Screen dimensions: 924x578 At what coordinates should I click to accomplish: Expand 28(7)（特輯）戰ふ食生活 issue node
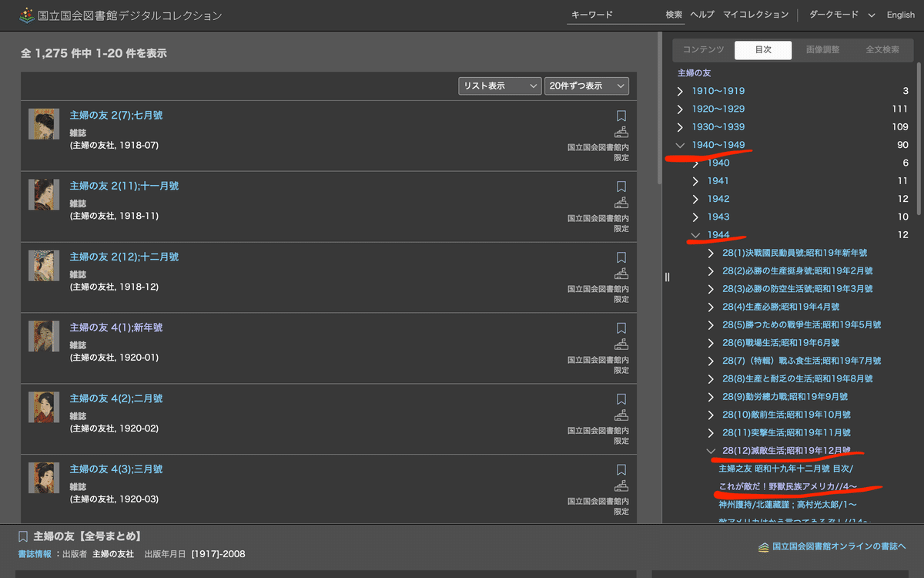[711, 361]
